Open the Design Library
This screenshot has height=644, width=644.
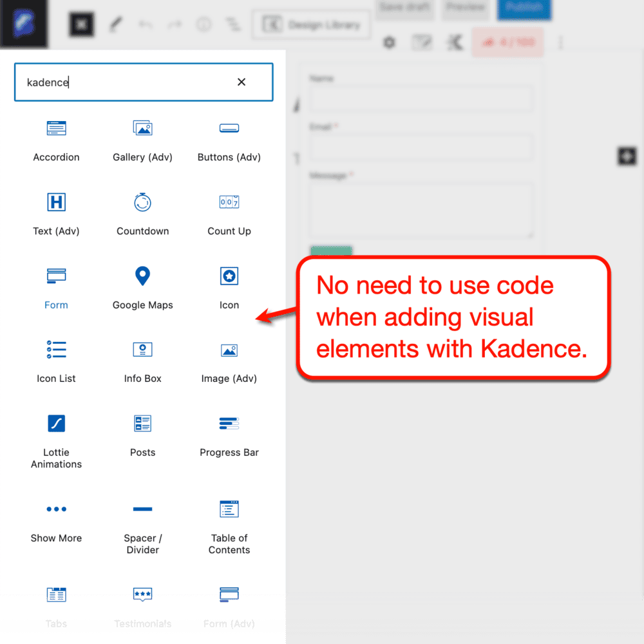coord(311,24)
